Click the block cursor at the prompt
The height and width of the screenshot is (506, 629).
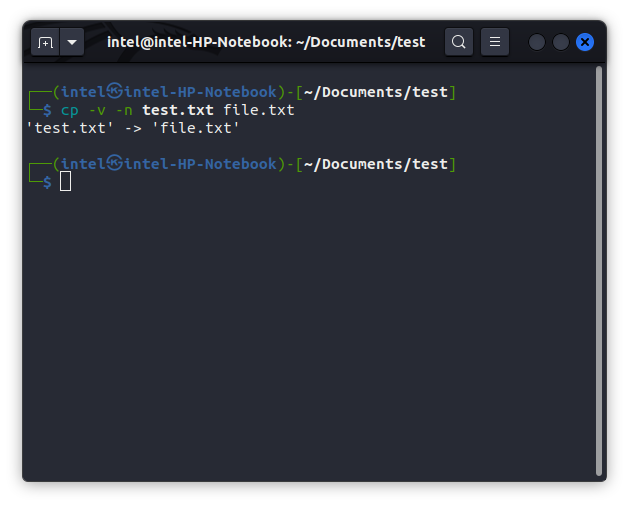pyautogui.click(x=66, y=181)
